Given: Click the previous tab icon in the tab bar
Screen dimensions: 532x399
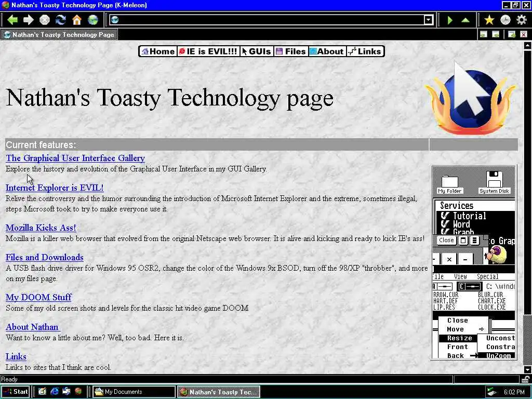Looking at the screenshot, I should point(484,34).
